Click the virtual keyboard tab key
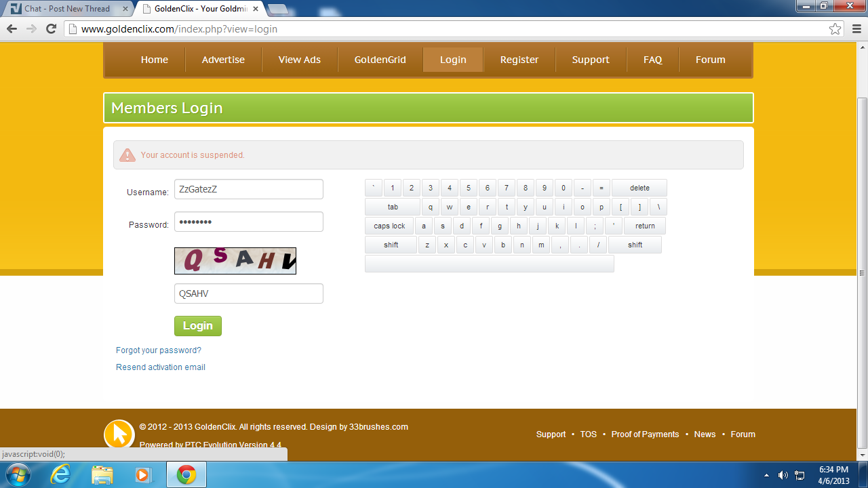This screenshot has width=868, height=488. click(393, 207)
